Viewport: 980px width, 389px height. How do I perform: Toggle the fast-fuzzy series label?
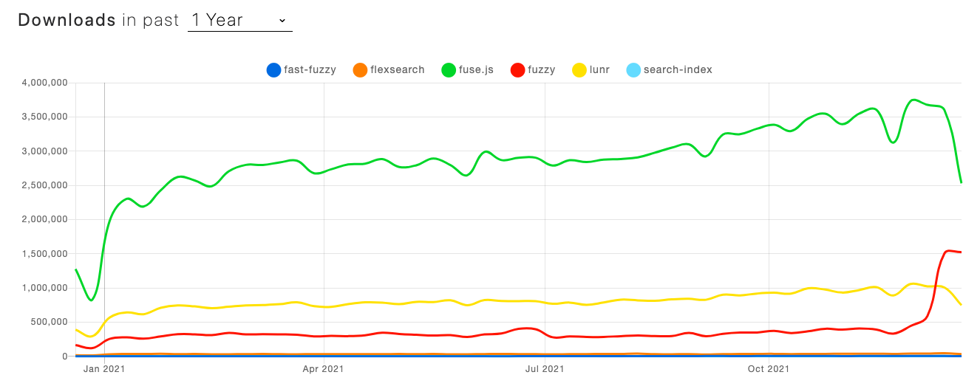click(x=310, y=70)
